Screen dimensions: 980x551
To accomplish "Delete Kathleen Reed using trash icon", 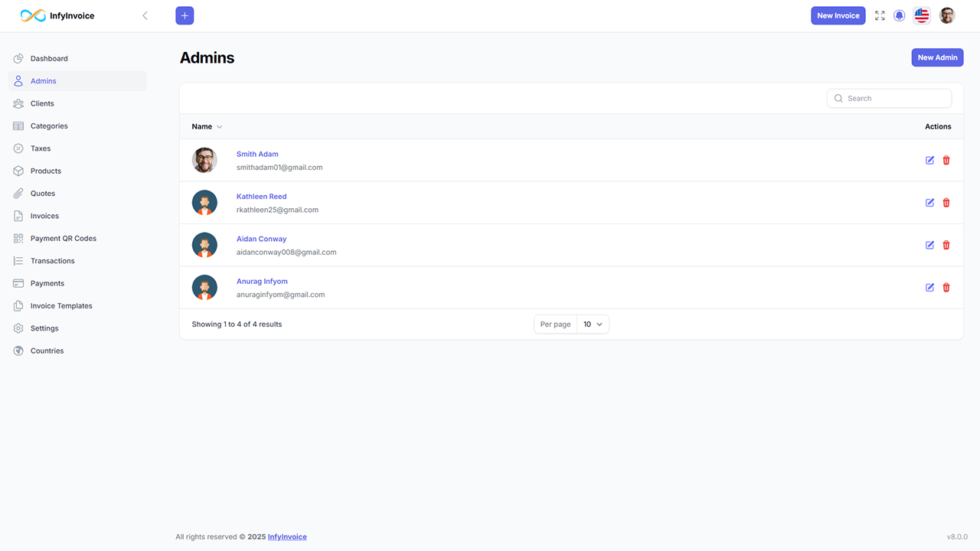I will point(946,203).
